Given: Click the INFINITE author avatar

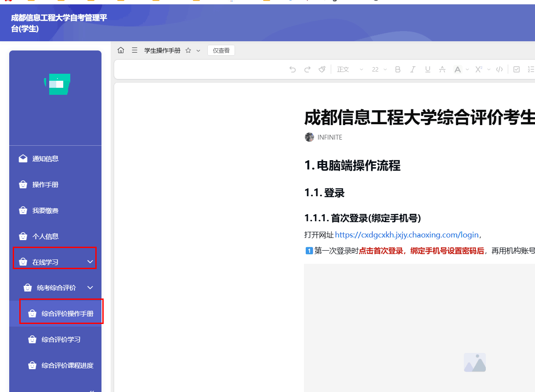Looking at the screenshot, I should (x=309, y=137).
